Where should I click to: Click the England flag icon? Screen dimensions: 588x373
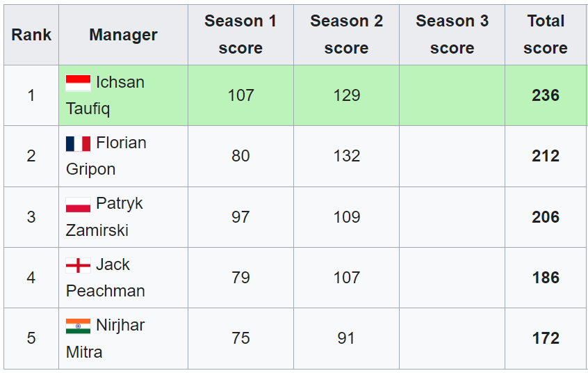(x=78, y=265)
